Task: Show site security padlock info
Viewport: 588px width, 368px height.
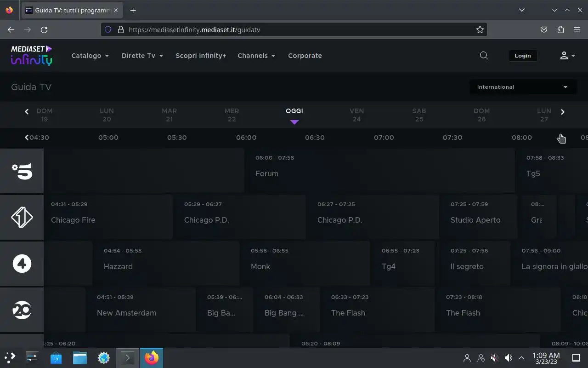Action: click(121, 29)
